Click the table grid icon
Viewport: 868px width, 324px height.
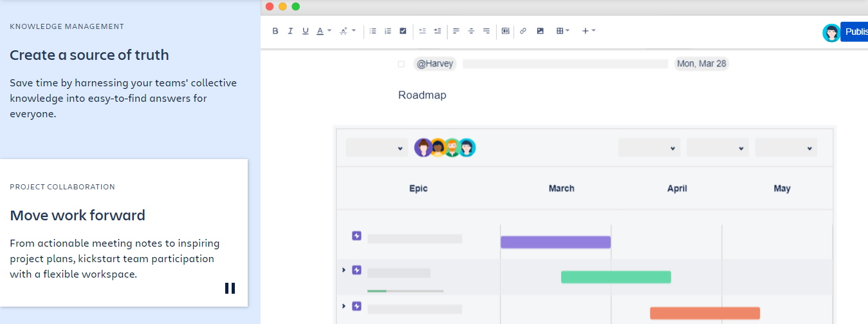(x=560, y=31)
